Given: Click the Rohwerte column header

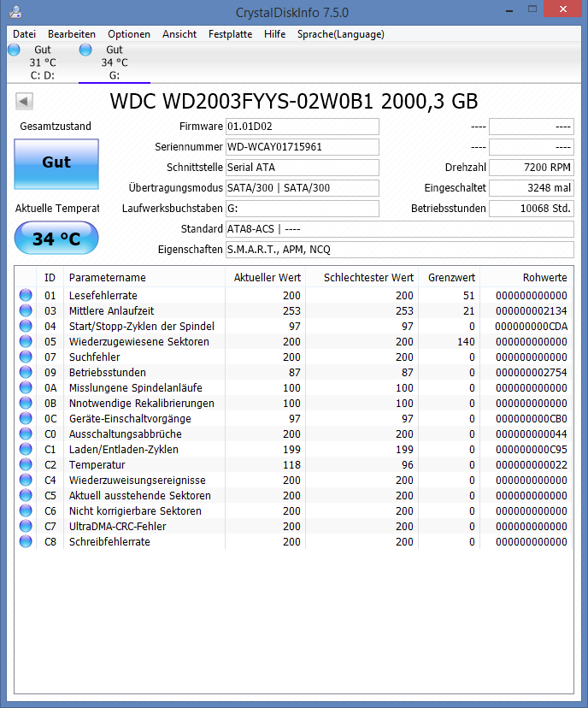Looking at the screenshot, I should pos(526,277).
